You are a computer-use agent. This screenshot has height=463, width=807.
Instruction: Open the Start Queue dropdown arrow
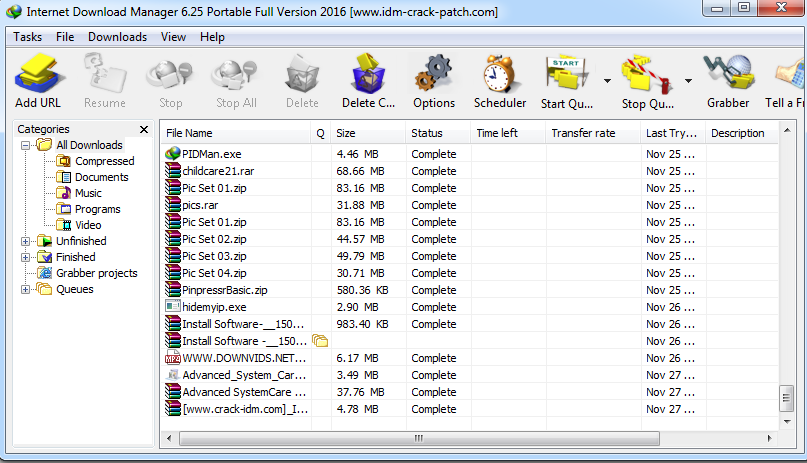[x=607, y=81]
